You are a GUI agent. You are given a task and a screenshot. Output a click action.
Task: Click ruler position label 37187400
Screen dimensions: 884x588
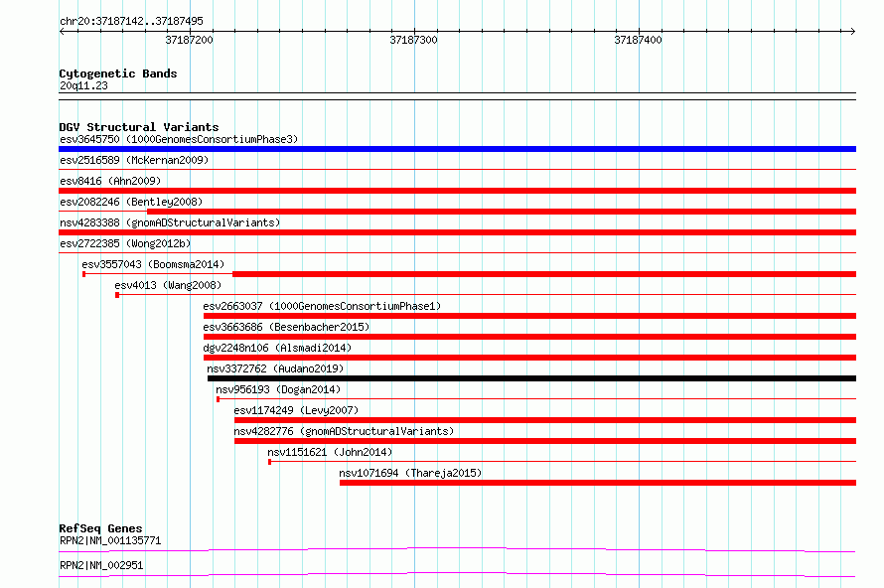pyautogui.click(x=639, y=40)
